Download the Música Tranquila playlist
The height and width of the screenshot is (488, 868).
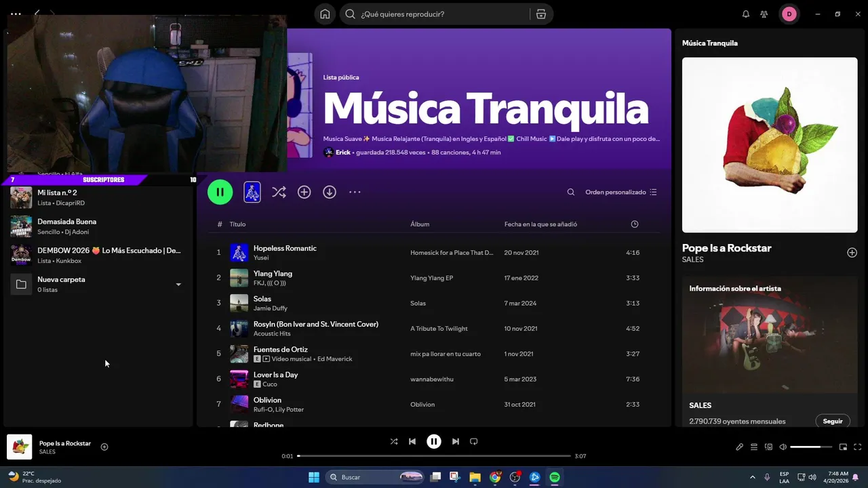tap(330, 192)
